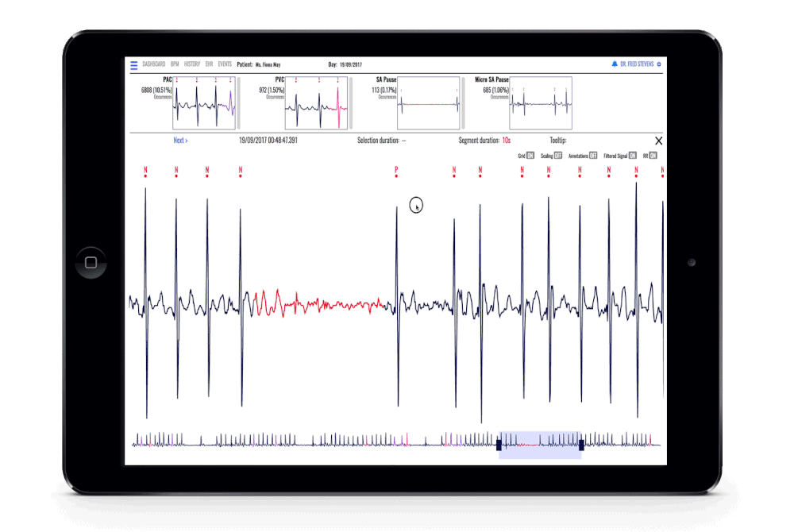Enable Scaling by clicking its toggle
Image resolution: width=794 pixels, height=532 pixels.
coord(558,156)
